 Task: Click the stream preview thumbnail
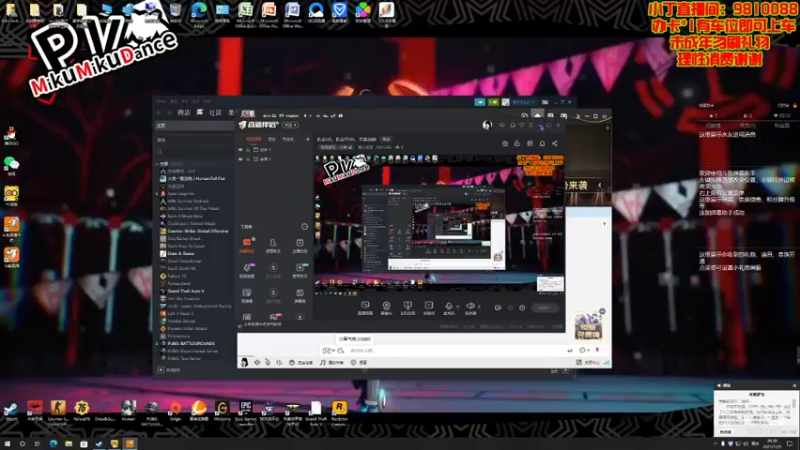pyautogui.click(x=439, y=223)
